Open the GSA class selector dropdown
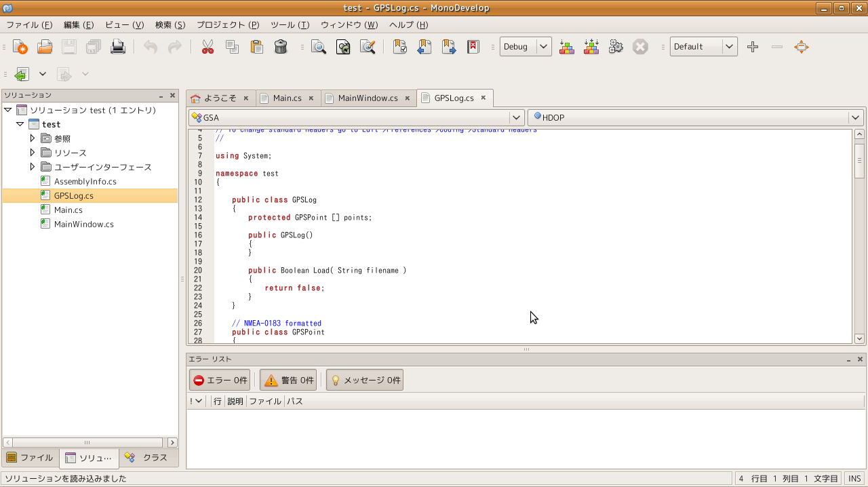 (x=356, y=117)
